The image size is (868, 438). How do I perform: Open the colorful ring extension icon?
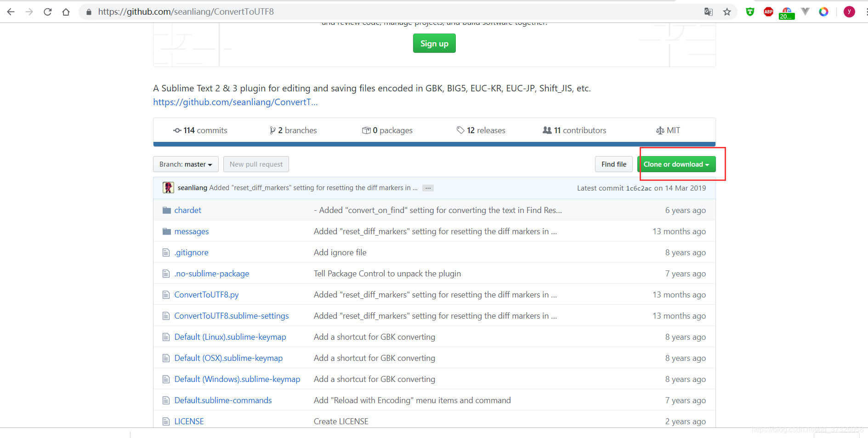coord(823,12)
